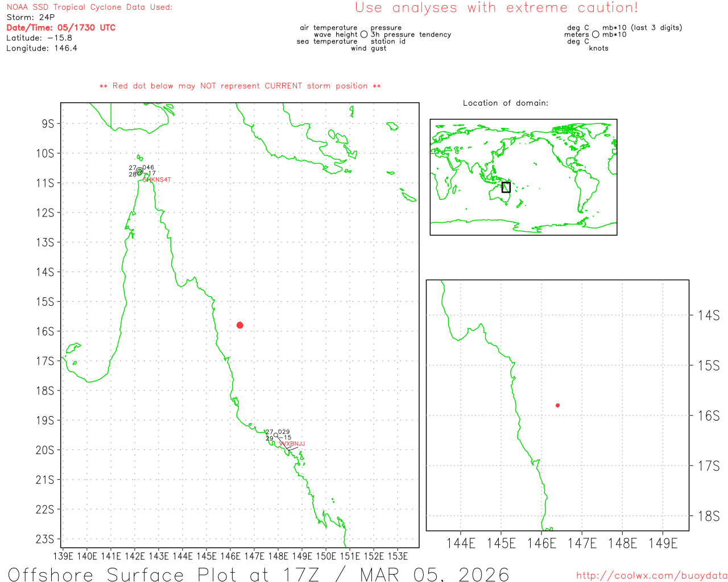Click the 16S latitude label on main map
Image resolution: width=728 pixels, height=582 pixels.
pos(45,331)
